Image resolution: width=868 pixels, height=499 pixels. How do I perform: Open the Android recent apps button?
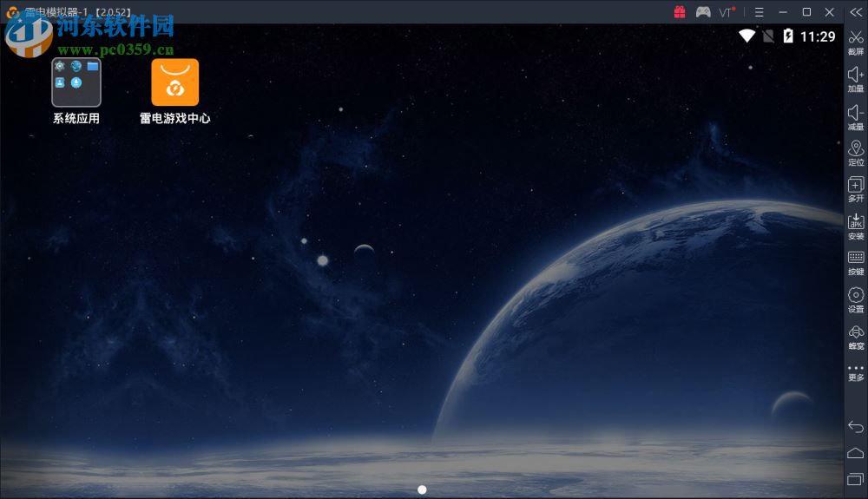pos(856,479)
